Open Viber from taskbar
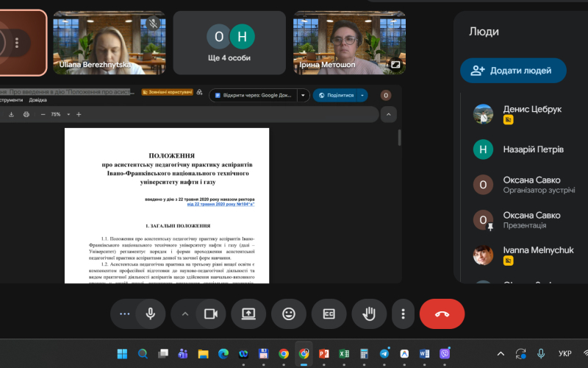 coord(445,354)
